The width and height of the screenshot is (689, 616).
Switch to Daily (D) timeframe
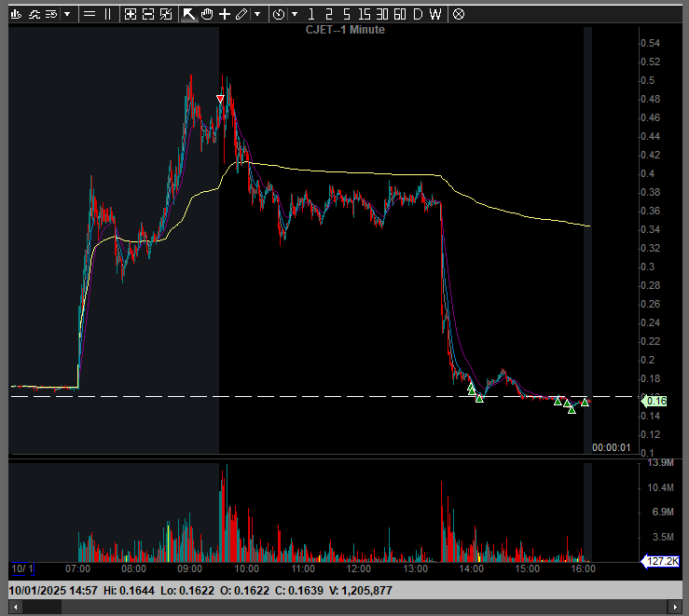[x=418, y=15]
